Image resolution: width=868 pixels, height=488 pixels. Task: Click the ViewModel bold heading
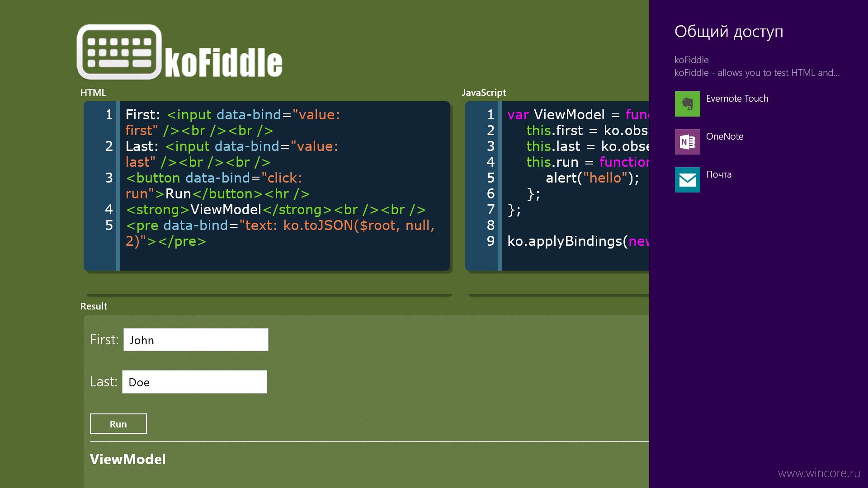click(127, 460)
